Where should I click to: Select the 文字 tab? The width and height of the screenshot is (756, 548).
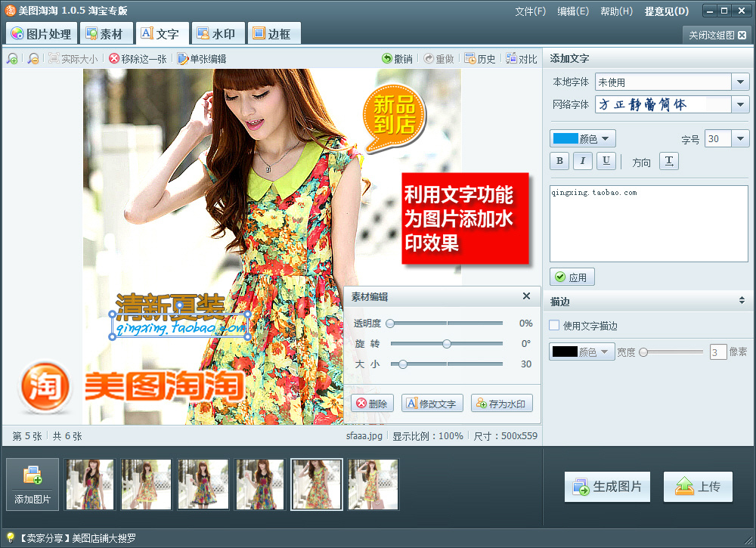click(162, 34)
